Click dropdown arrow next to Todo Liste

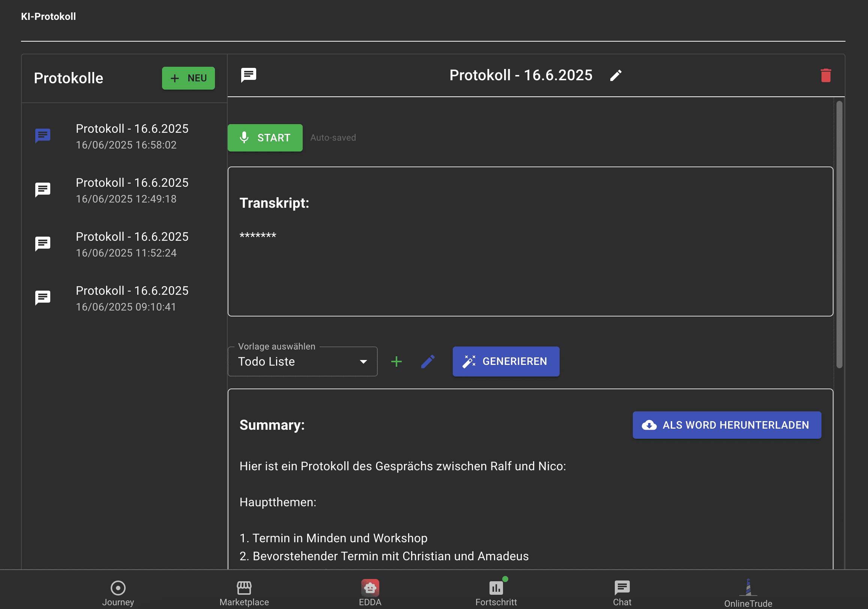click(363, 362)
